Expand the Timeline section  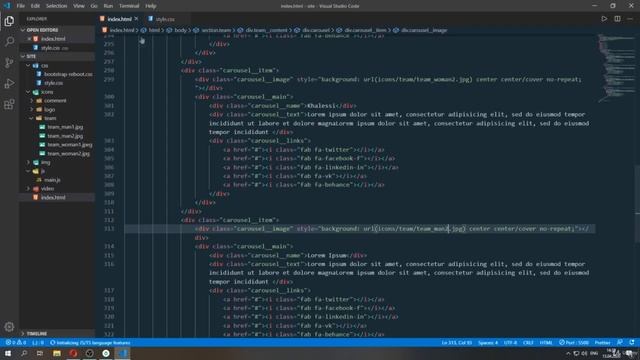tap(57, 333)
